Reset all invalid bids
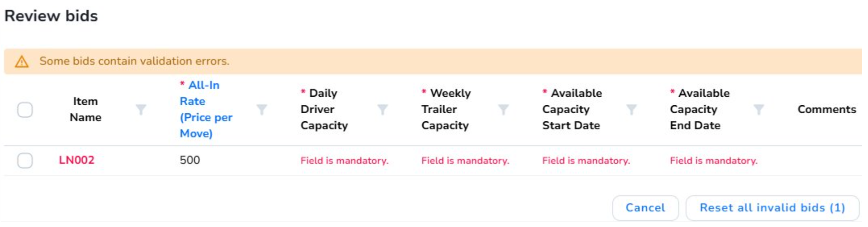 [x=772, y=208]
